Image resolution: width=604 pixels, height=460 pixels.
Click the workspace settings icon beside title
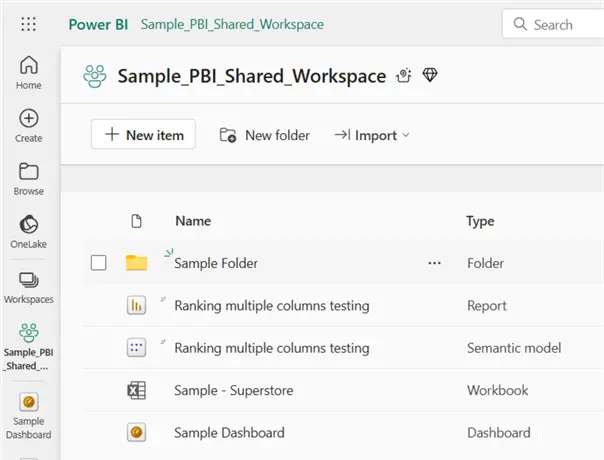405,76
